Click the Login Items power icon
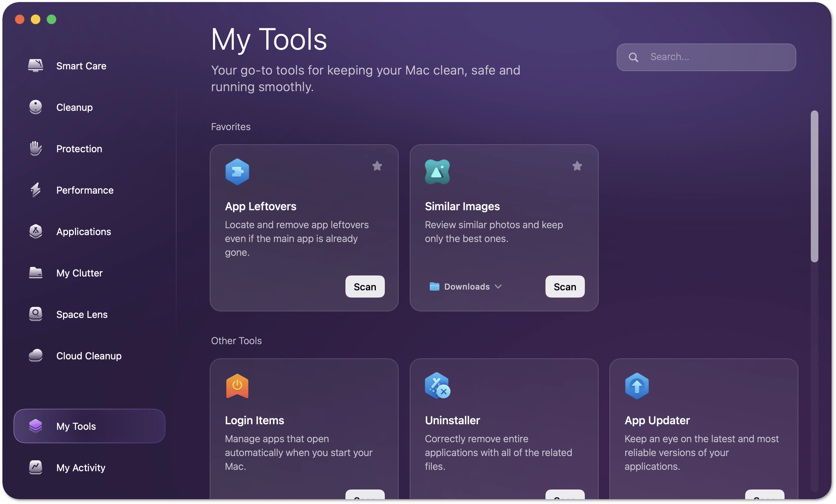 [237, 386]
